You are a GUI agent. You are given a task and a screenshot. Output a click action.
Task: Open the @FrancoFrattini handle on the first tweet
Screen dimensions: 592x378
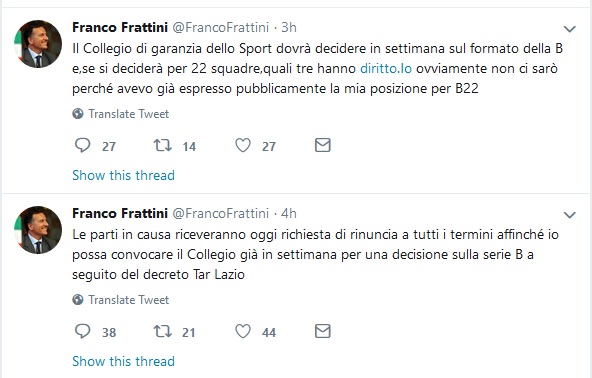tap(221, 27)
